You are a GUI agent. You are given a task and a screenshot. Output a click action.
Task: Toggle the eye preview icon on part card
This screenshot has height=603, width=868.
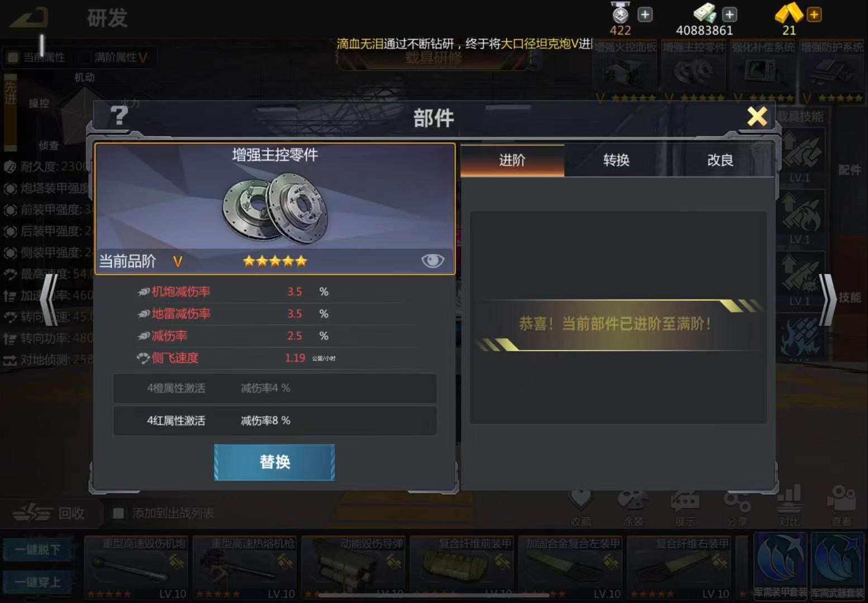point(432,261)
